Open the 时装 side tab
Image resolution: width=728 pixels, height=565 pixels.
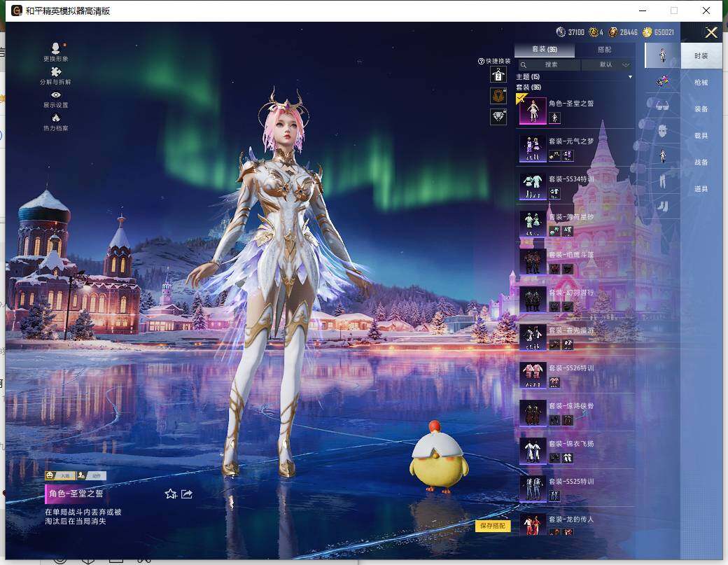(x=701, y=56)
